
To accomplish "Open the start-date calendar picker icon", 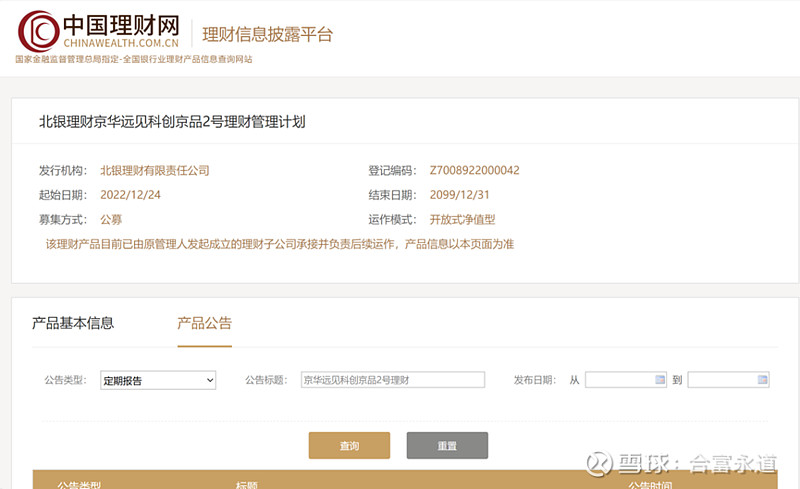I will pyautogui.click(x=660, y=379).
